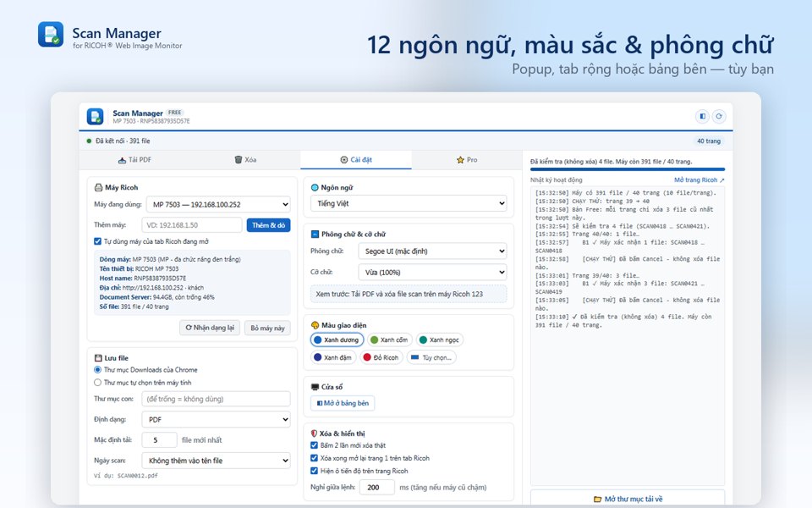Open the Xóa tab
This screenshot has width=812, height=508.
click(245, 160)
